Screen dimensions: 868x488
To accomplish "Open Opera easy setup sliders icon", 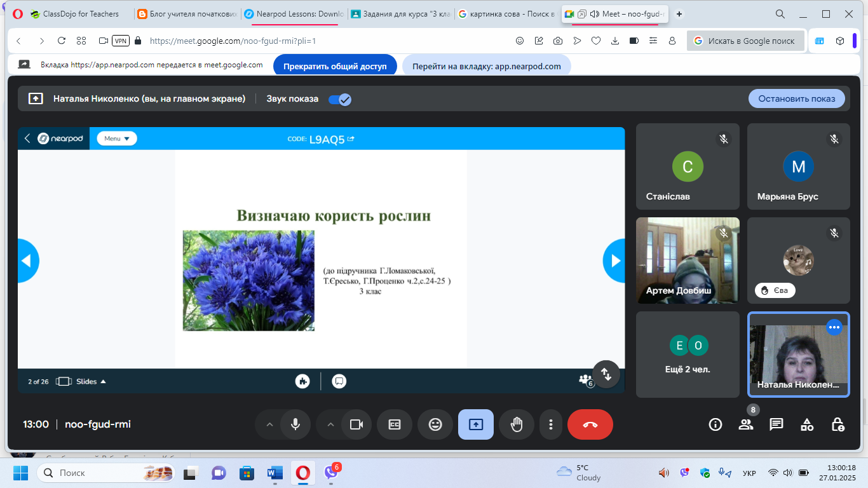I will click(x=653, y=41).
